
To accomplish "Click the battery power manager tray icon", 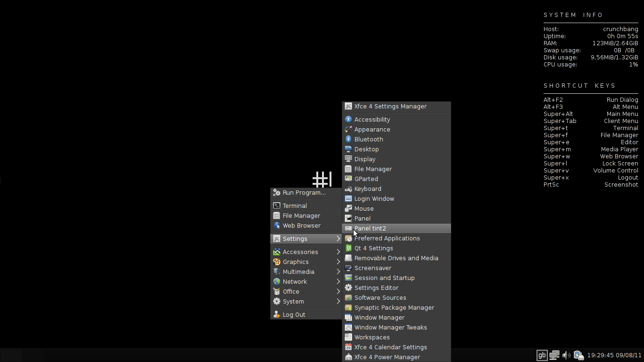I will tap(578, 355).
